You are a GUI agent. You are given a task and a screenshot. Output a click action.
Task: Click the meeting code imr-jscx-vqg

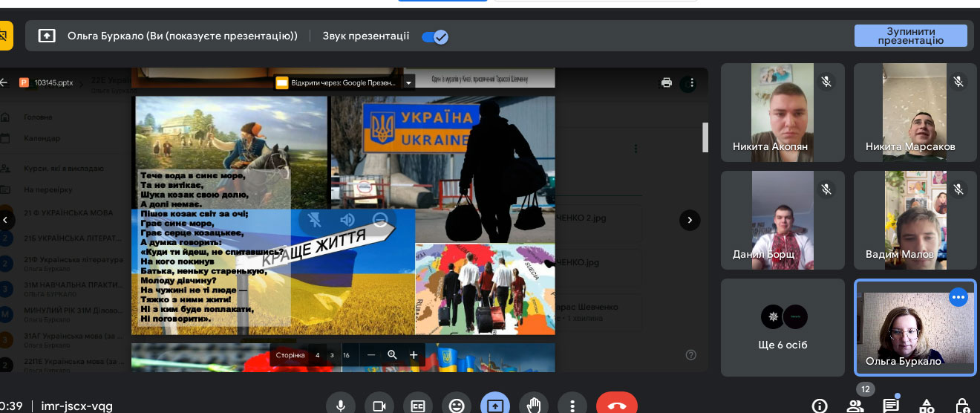pyautogui.click(x=76, y=406)
